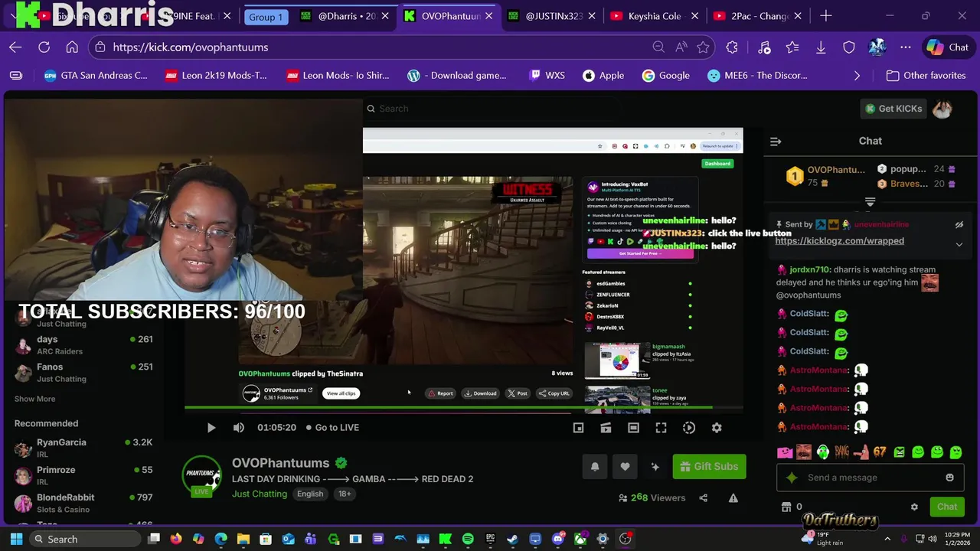Open GTA San Andreas bookmark

tap(96, 76)
